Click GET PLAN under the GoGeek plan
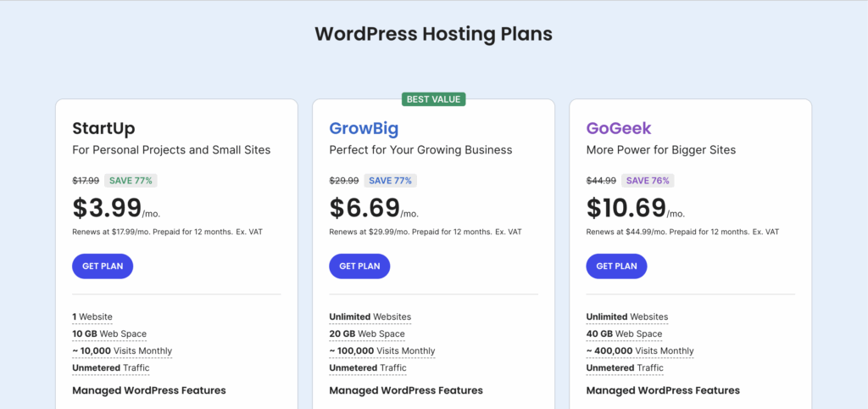868x409 pixels. point(616,266)
